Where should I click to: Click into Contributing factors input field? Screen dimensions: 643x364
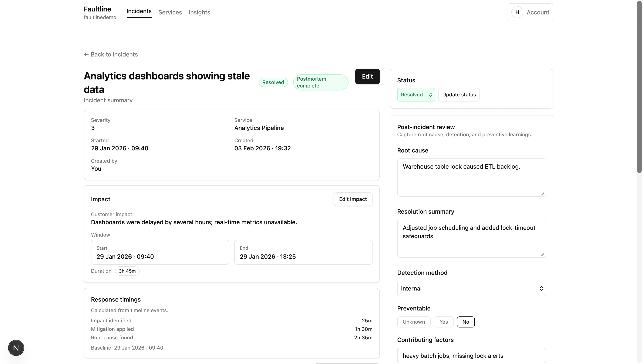471,356
